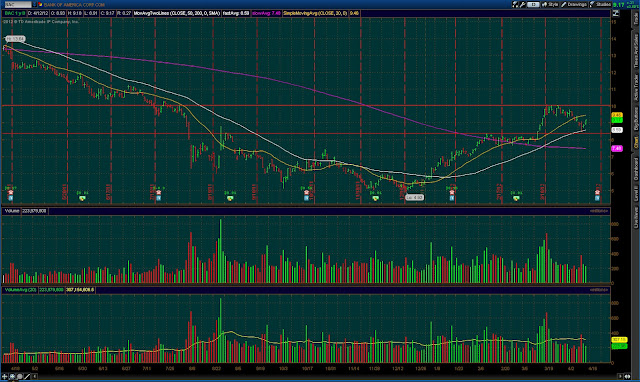Image resolution: width=640 pixels, height=382 pixels.
Task: Select the line drawing tool at bottom left
Action: pos(27,376)
